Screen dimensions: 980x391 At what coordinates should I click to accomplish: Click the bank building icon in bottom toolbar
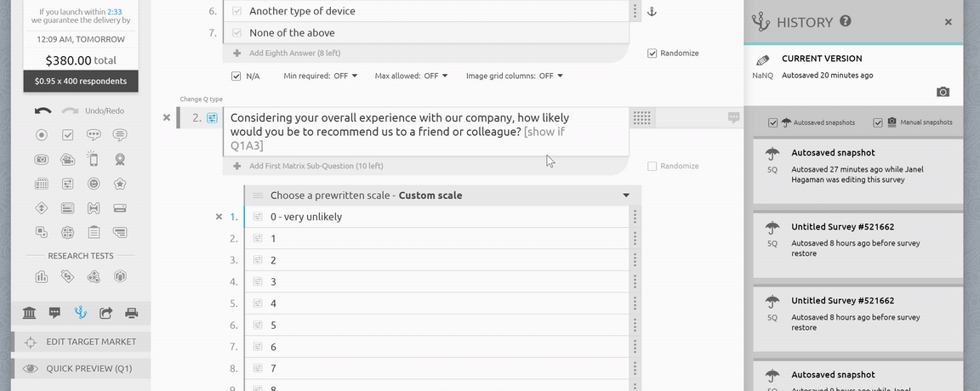(30, 313)
